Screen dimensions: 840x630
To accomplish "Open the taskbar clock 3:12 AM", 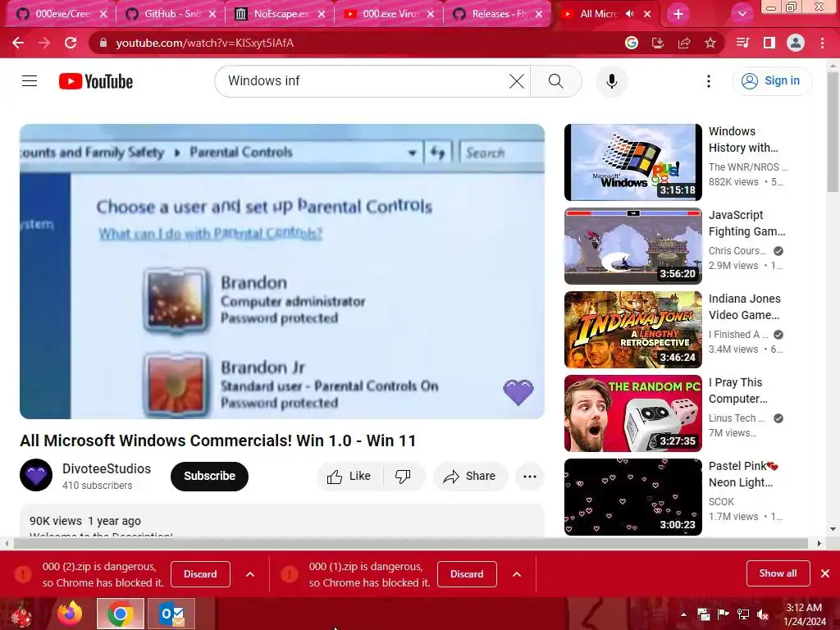I will tap(805, 614).
